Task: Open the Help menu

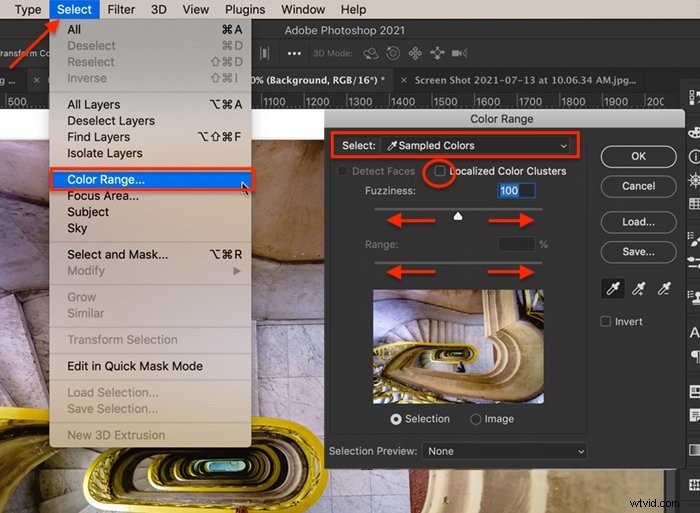Action: [353, 9]
